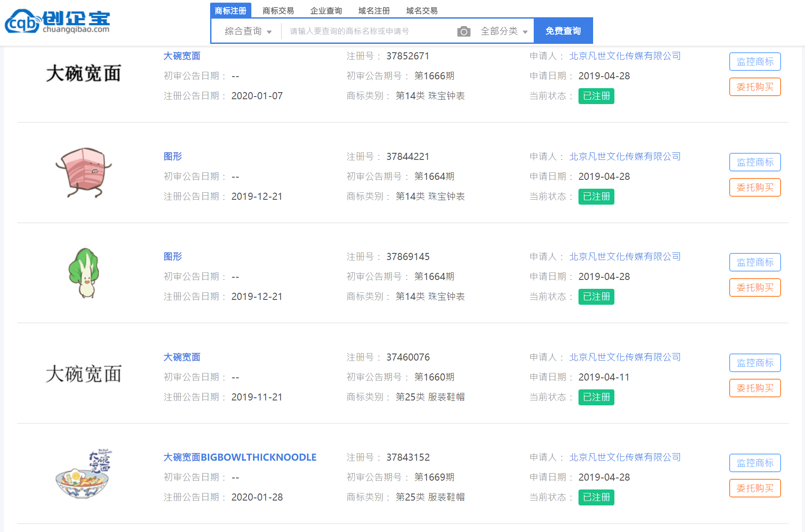The height and width of the screenshot is (532, 805).
Task: Open the bold 大碗宽面 trademark image
Action: [x=83, y=73]
